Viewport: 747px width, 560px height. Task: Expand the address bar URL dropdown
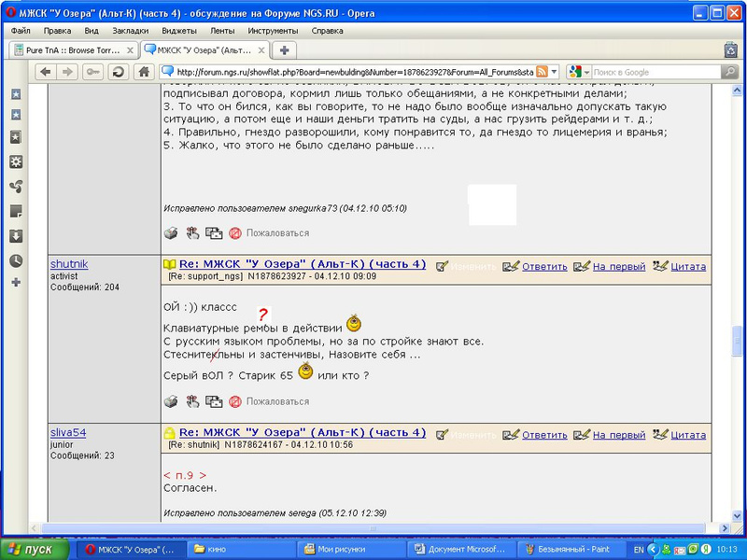[555, 72]
